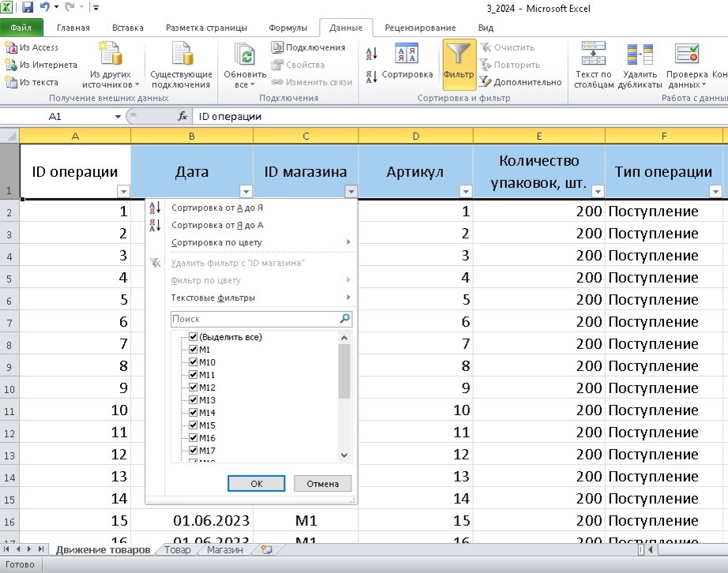
Task: Click the Select All corner of grid
Action: [9, 136]
